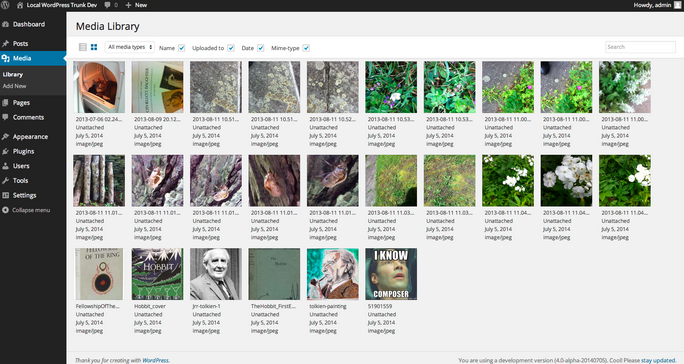The height and width of the screenshot is (364, 684).
Task: Click the Collapse menu arrow icon
Action: [6, 210]
